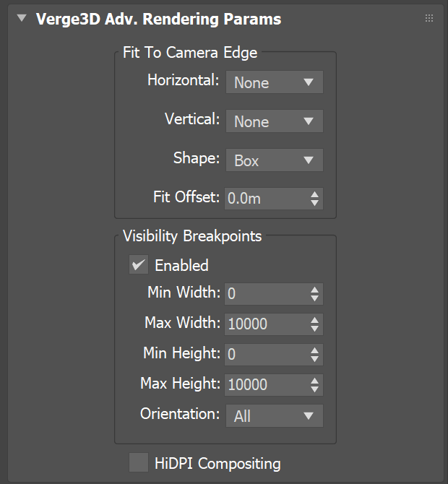Disable the Visibility Breakpoints Enabled checkbox
This screenshot has width=448, height=484.
[x=139, y=264]
